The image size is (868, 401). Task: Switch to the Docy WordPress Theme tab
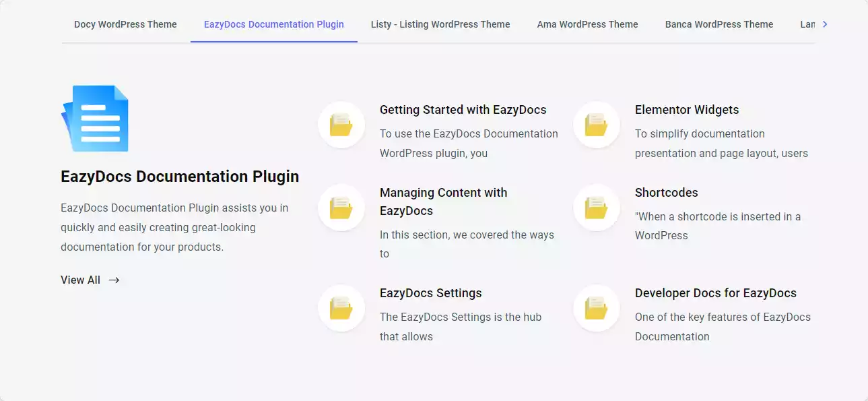[125, 24]
